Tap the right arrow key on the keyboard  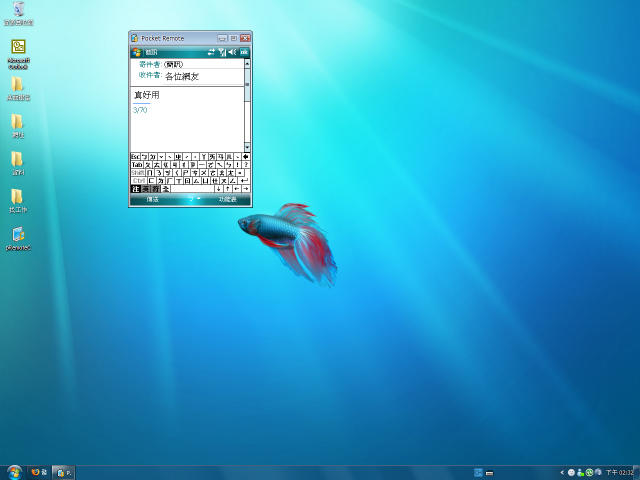coord(246,189)
